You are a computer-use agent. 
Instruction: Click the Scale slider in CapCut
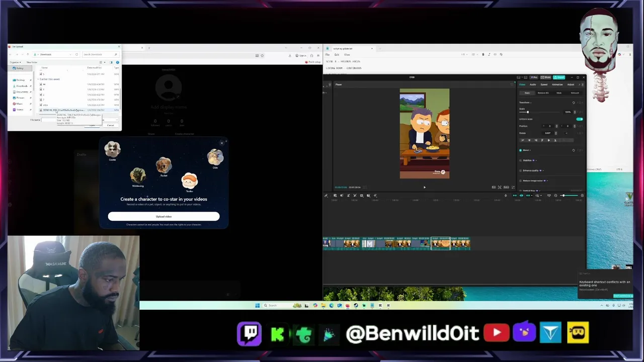coord(539,112)
